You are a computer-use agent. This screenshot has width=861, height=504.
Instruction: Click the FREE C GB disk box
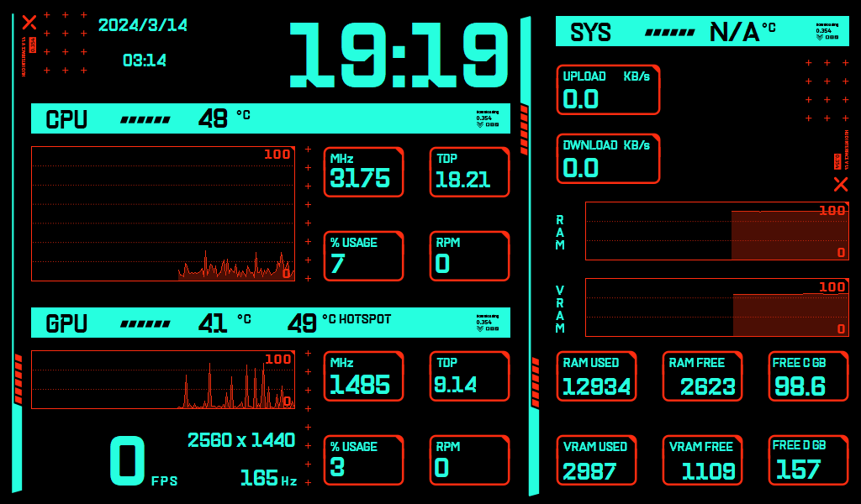point(808,376)
